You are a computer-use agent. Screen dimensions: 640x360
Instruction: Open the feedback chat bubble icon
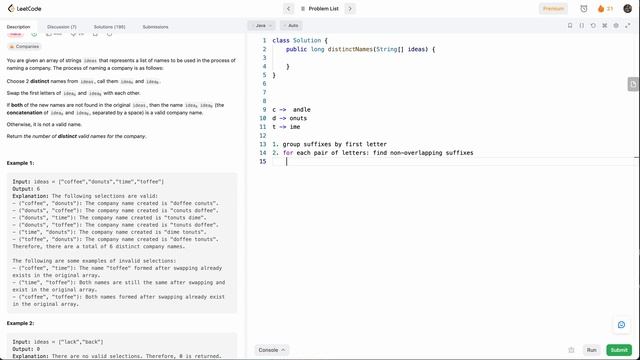click(621, 325)
